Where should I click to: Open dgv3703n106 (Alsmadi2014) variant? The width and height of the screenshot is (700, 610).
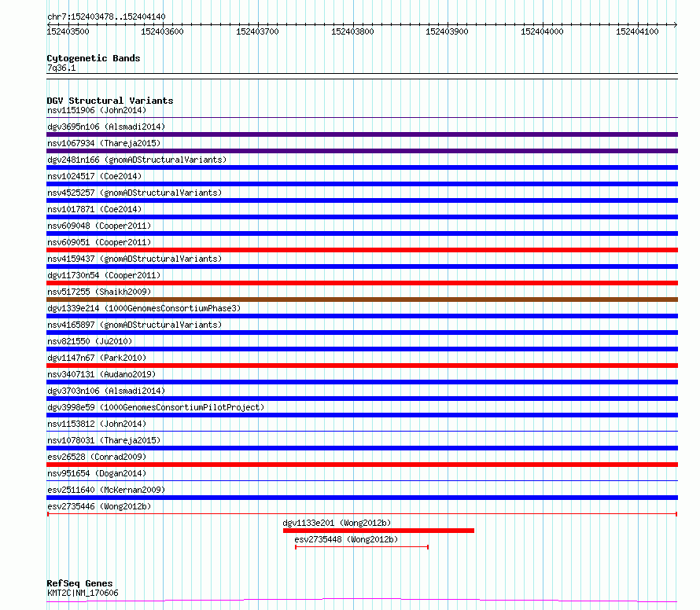pyautogui.click(x=106, y=391)
